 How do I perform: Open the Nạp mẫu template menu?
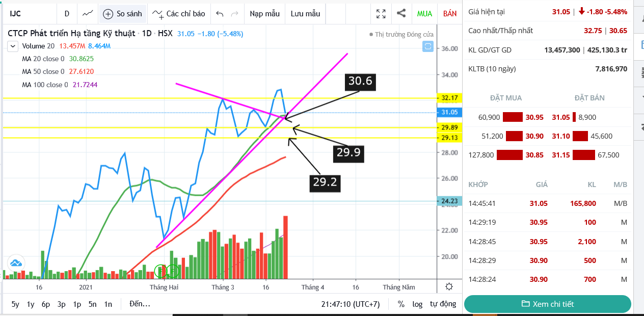tap(264, 14)
